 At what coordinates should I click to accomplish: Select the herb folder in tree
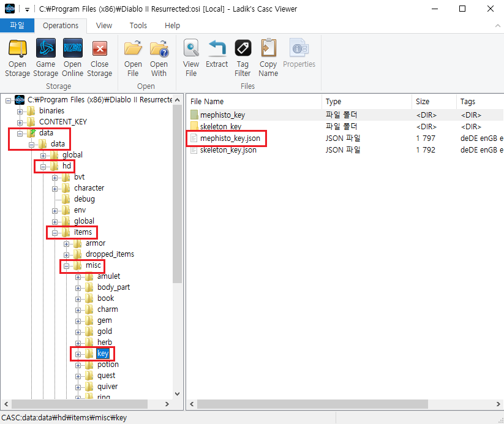[105, 343]
